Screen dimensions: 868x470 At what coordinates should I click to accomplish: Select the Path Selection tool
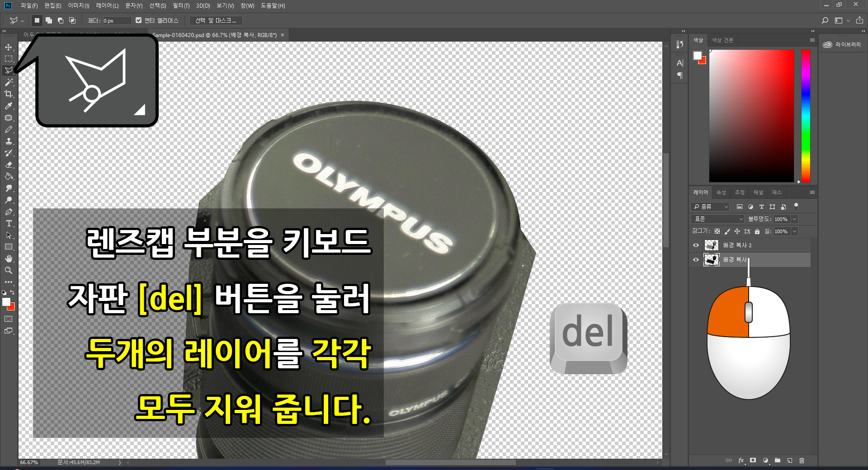[9, 235]
